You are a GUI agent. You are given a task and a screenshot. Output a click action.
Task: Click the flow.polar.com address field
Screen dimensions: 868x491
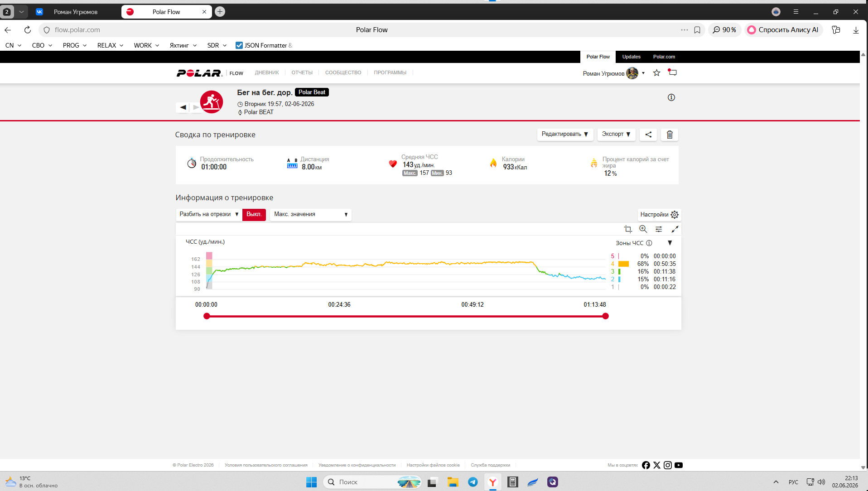(77, 30)
